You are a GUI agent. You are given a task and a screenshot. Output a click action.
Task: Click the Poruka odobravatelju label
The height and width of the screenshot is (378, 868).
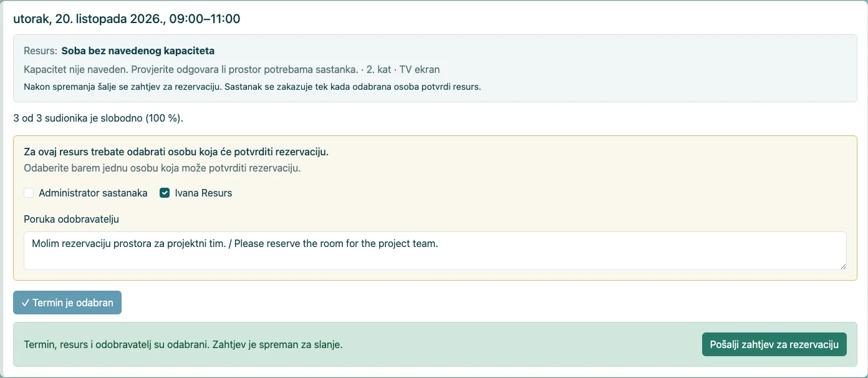tap(71, 219)
